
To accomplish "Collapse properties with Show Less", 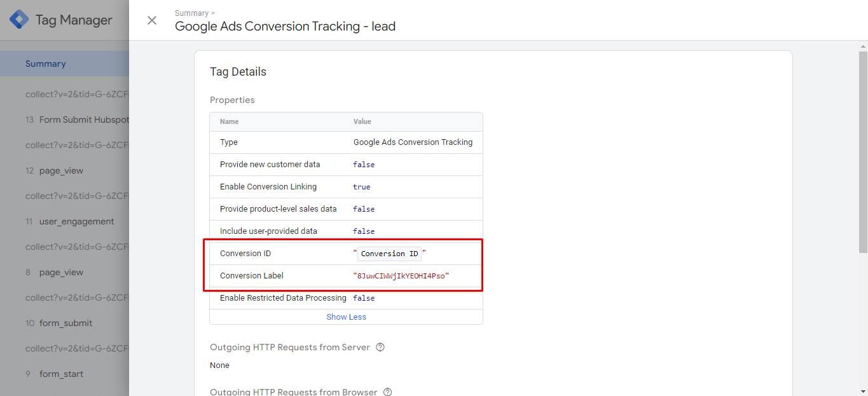I will click(346, 317).
